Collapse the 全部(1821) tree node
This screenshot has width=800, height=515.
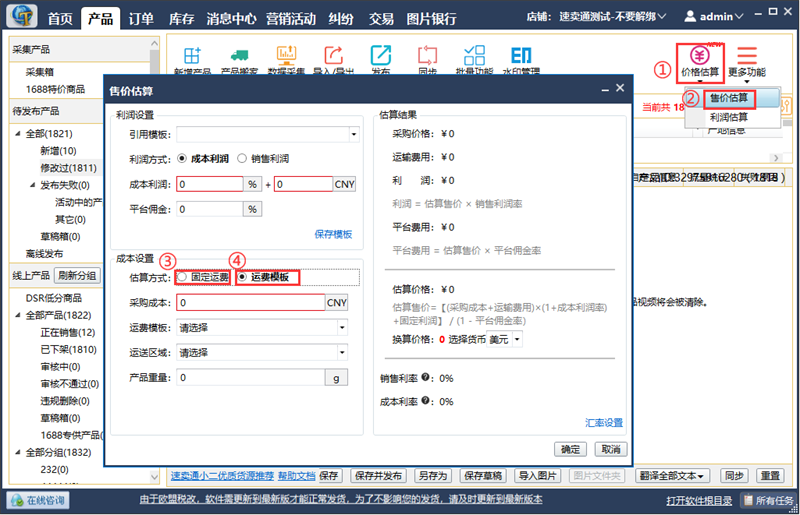coord(18,134)
